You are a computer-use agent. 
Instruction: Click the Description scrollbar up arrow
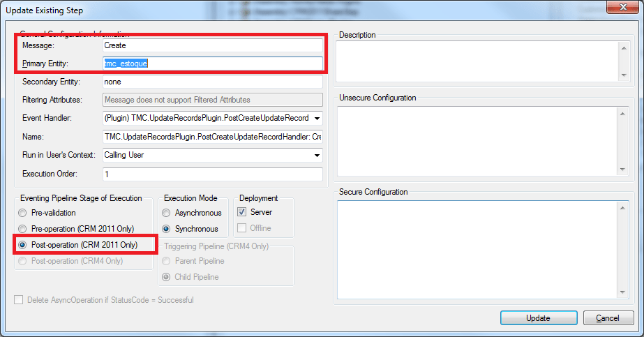tap(623, 48)
